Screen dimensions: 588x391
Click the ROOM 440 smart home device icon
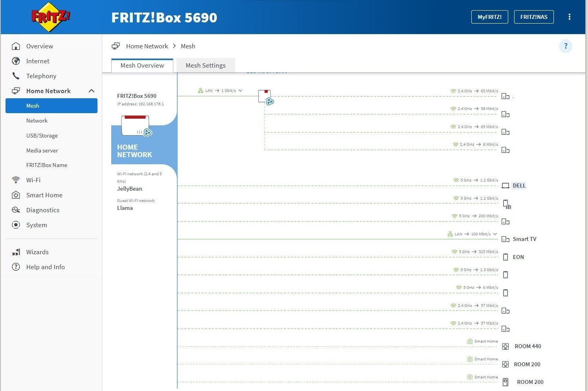[505, 346]
